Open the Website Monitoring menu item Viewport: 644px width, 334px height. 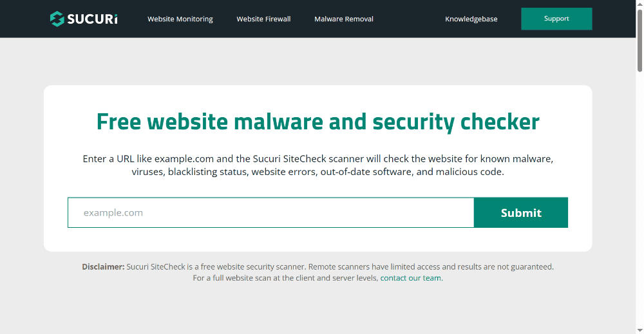click(180, 19)
